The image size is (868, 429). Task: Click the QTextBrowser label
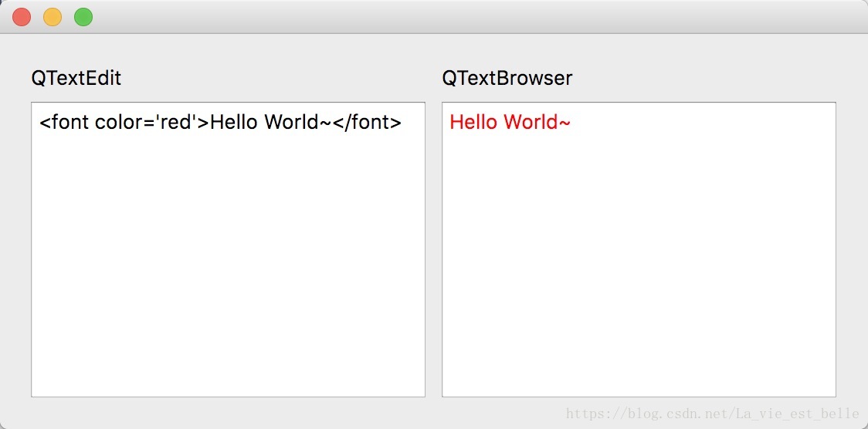pyautogui.click(x=507, y=79)
